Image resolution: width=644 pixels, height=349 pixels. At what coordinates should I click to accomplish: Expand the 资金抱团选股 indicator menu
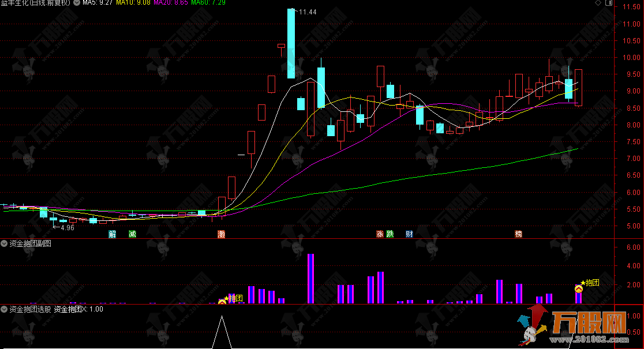(4, 309)
